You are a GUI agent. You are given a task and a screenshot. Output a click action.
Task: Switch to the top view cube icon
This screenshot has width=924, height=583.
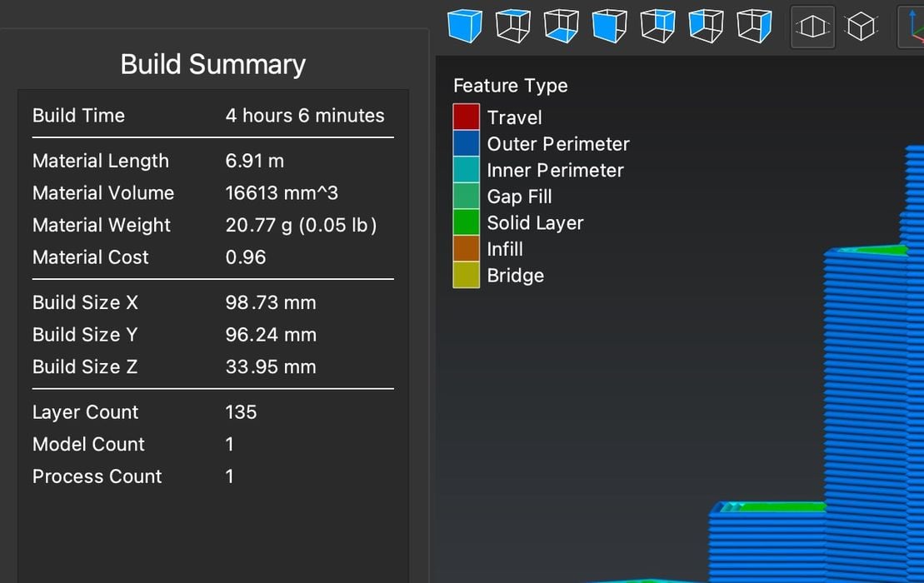pos(512,26)
